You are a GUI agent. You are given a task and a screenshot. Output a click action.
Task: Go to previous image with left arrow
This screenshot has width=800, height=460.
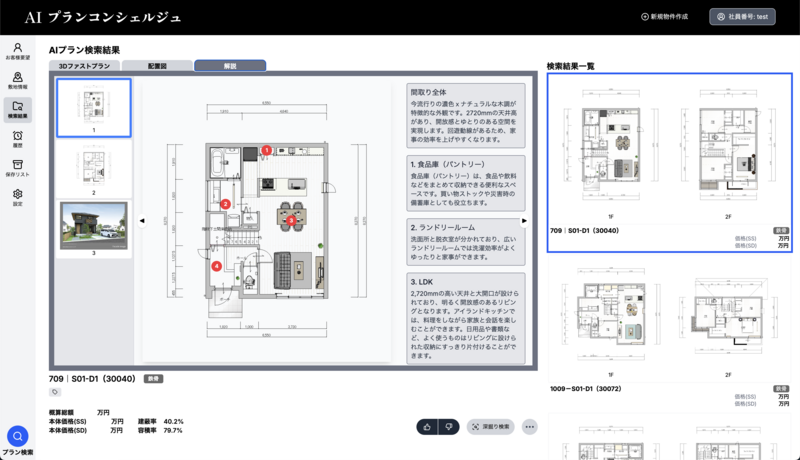[142, 221]
